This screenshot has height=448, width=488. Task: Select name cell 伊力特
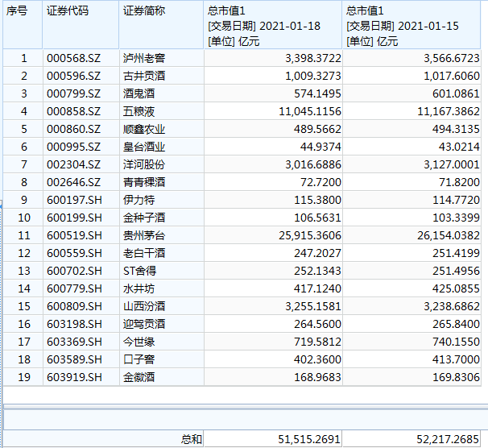click(162, 200)
